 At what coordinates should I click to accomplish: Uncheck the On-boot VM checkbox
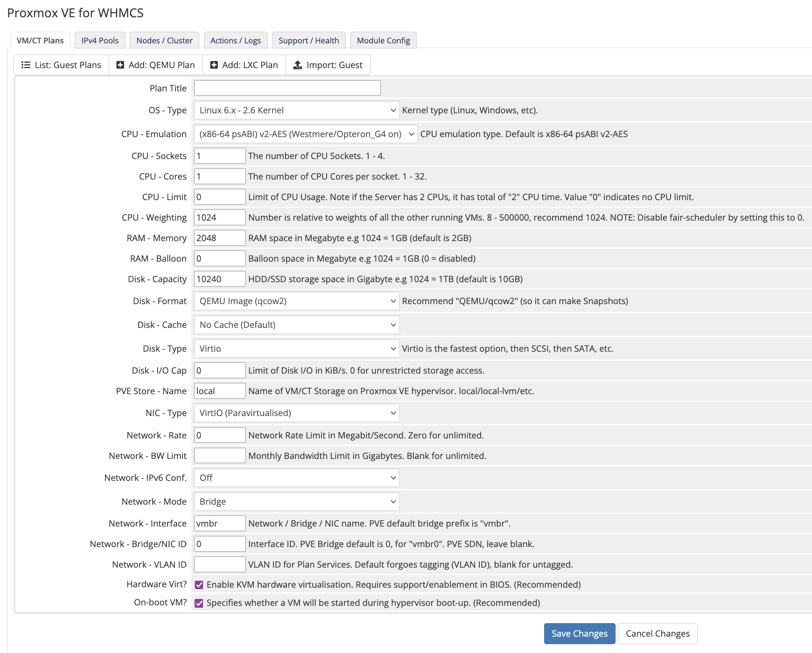(199, 603)
